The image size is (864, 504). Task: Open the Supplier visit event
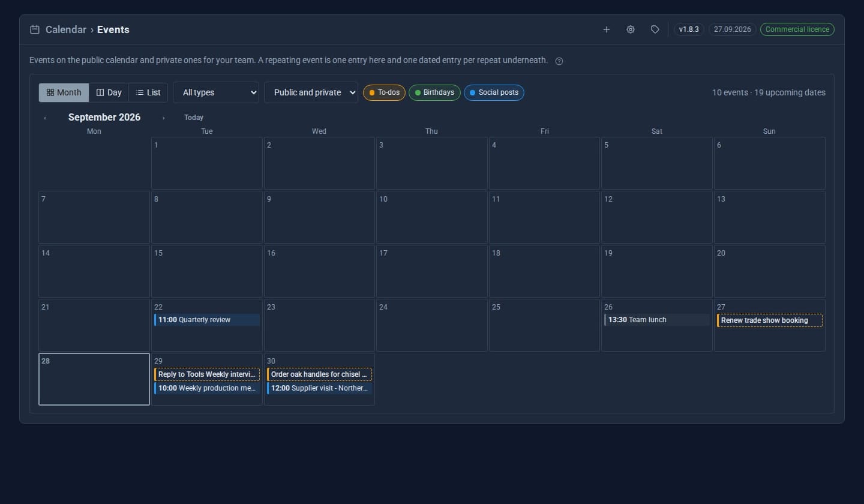tap(319, 388)
